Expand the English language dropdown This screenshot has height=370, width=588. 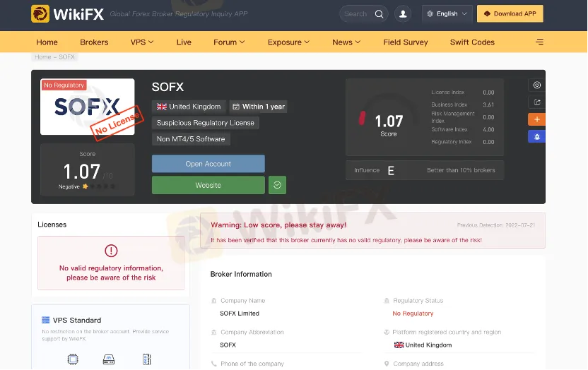[447, 13]
